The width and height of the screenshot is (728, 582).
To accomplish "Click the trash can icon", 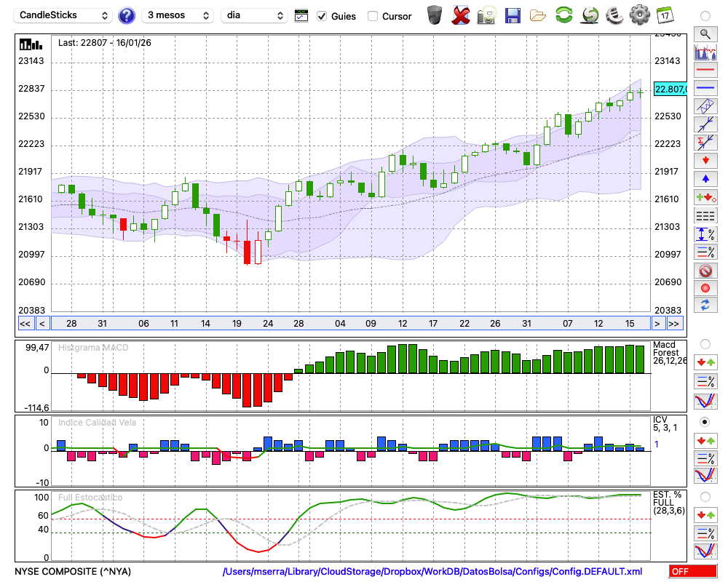I will [x=435, y=15].
